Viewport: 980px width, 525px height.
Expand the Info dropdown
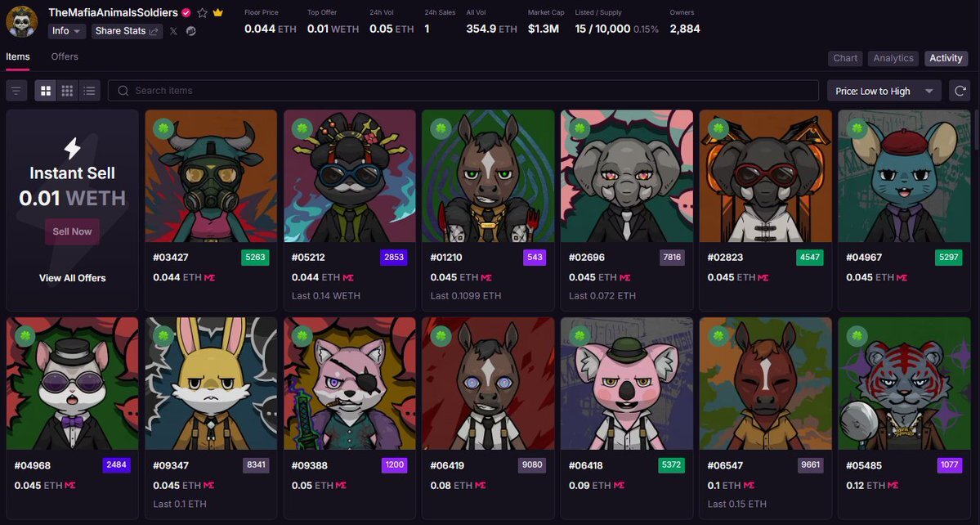click(67, 31)
